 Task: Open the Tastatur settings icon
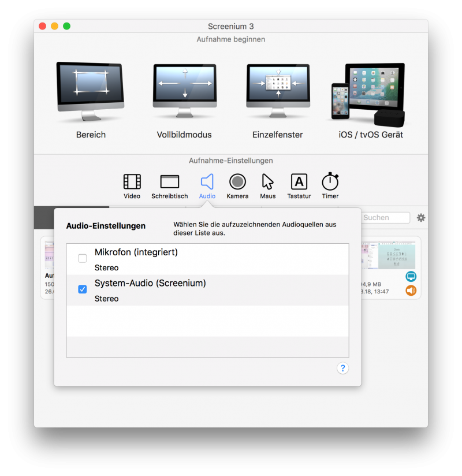coord(299,182)
